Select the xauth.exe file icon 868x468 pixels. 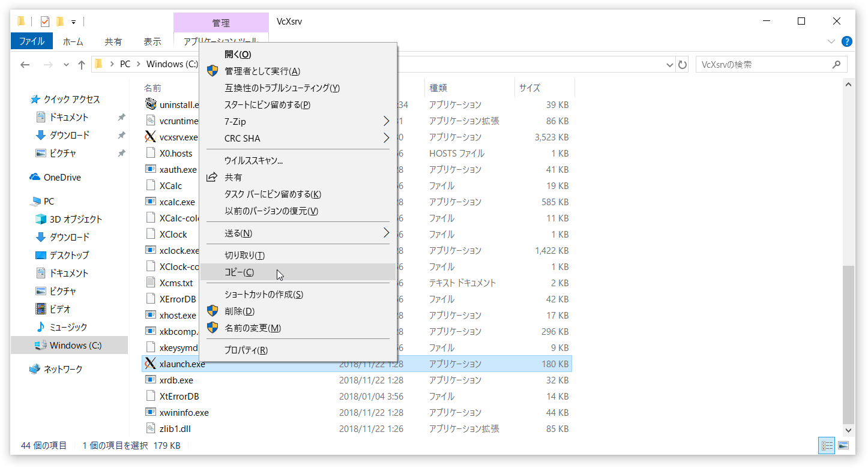tap(151, 169)
